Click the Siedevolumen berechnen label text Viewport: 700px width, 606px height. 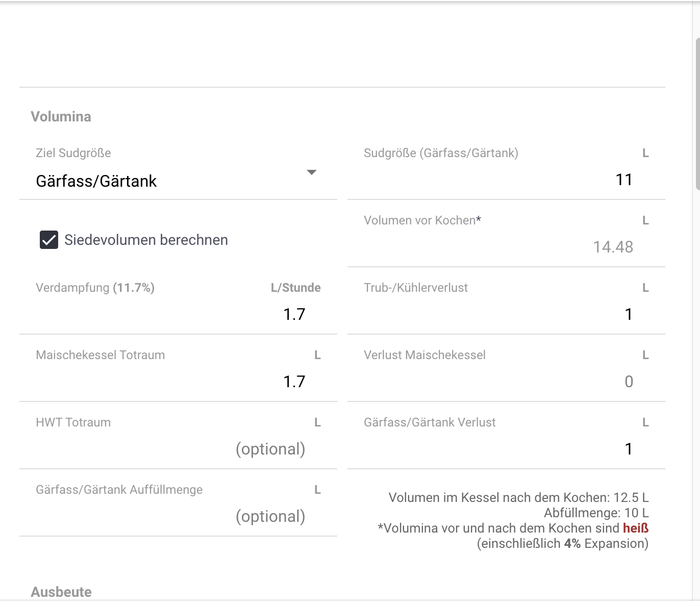[146, 240]
